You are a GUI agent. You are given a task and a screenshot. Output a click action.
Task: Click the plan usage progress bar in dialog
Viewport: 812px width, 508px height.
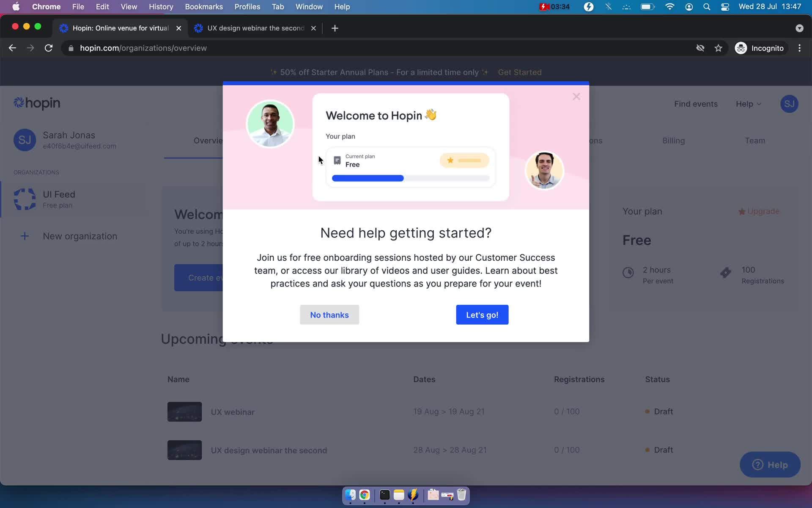[x=411, y=178]
